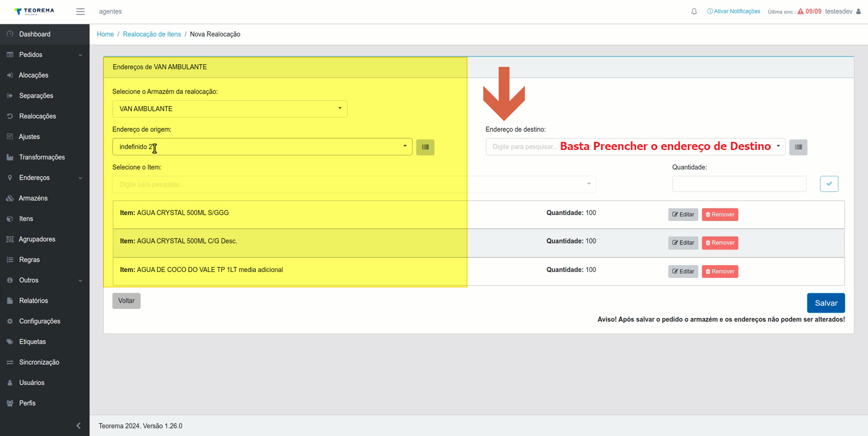Click Teorema 2024 version footer text
Viewport: 868px width, 436px height.
pyautogui.click(x=141, y=426)
